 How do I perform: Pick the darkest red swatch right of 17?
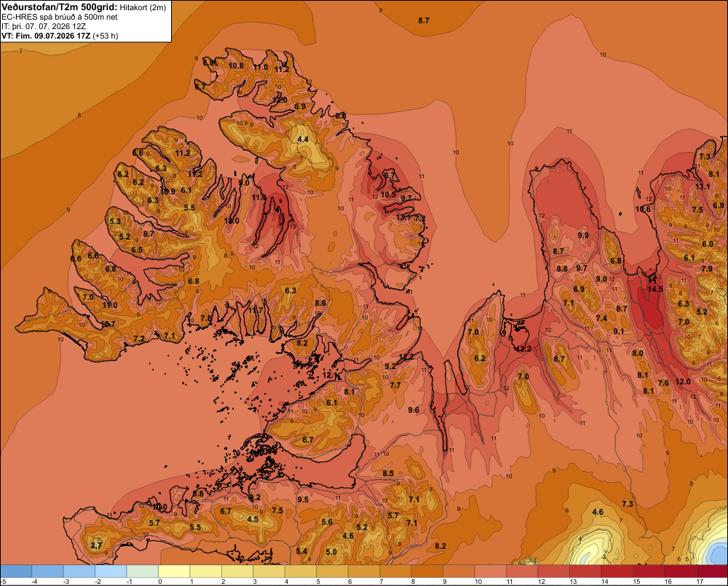pos(712,571)
